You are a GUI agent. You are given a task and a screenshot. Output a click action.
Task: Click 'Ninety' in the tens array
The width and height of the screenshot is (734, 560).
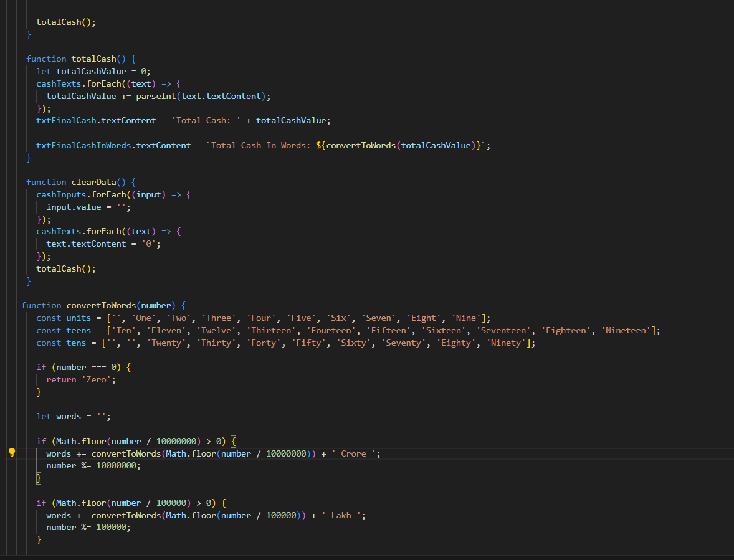(507, 343)
